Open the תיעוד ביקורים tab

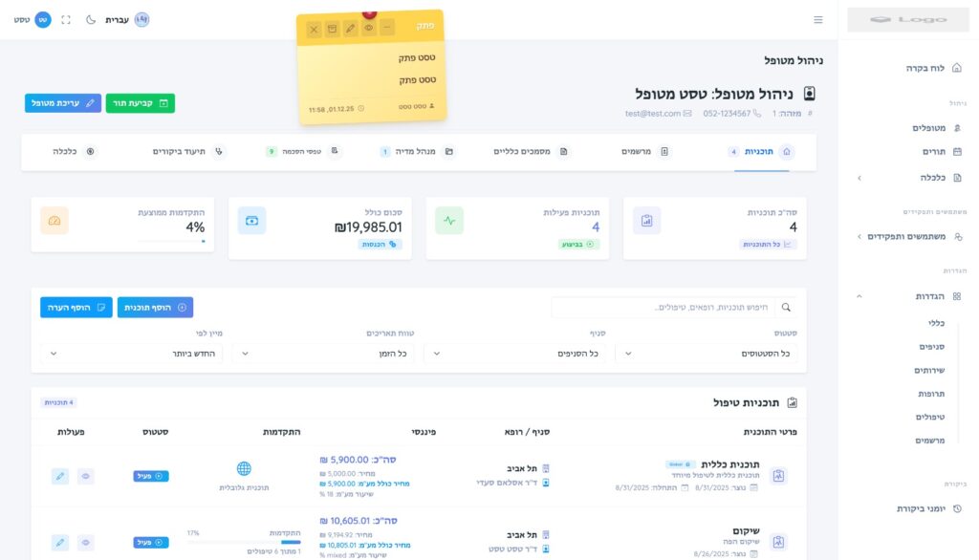coord(187,151)
